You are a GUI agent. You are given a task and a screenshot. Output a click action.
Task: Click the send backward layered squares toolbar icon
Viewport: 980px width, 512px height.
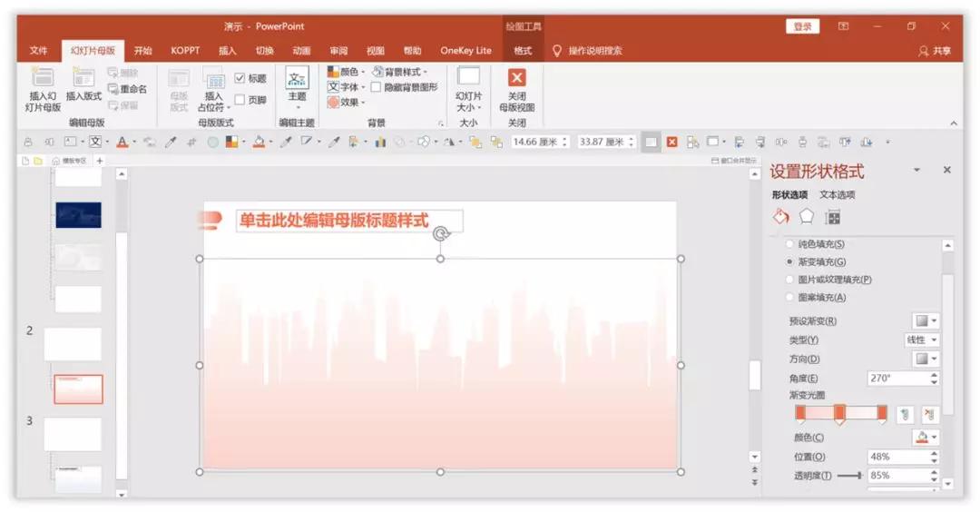point(497,143)
